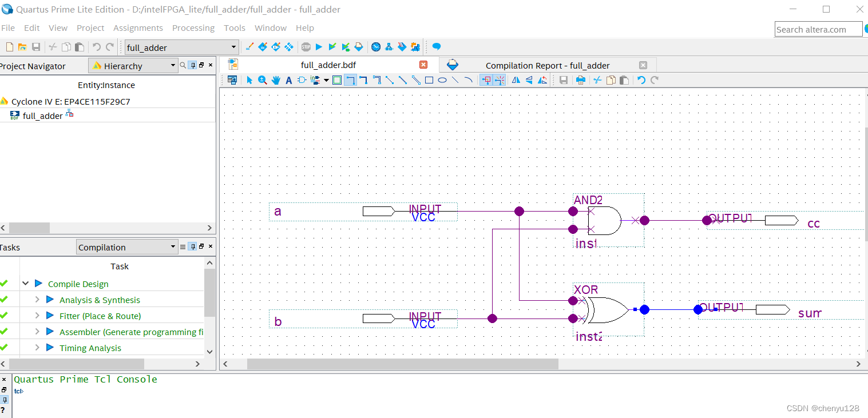Click the Tasks panel menu icon
This screenshot has height=418, width=868.
click(x=183, y=247)
